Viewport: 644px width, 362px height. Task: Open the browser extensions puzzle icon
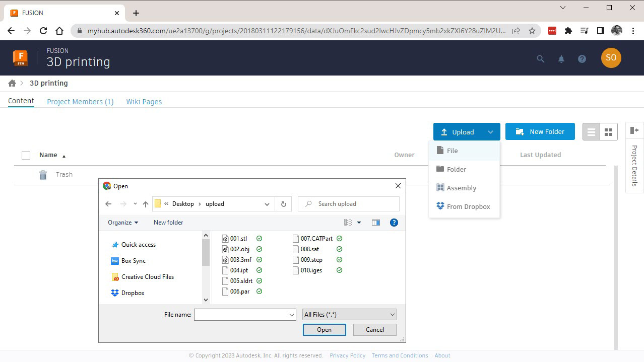point(568,31)
